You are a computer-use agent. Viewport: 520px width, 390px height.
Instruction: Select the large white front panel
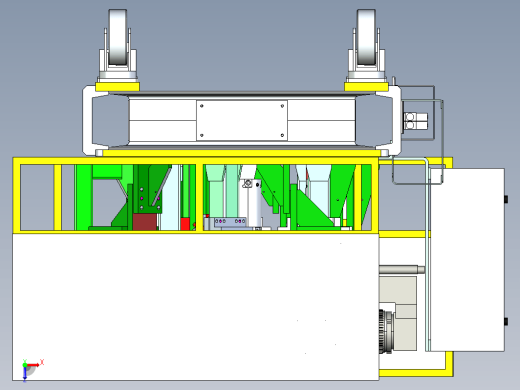196,307
